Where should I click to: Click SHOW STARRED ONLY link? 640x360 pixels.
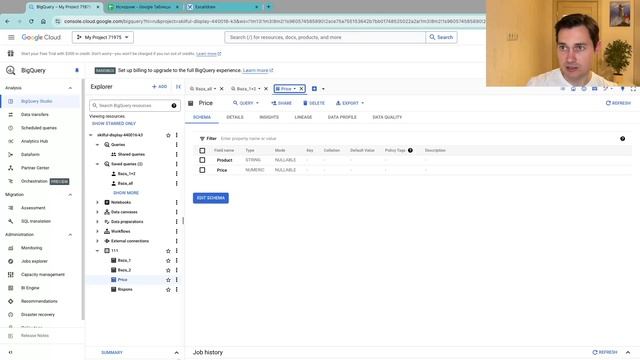114,123
